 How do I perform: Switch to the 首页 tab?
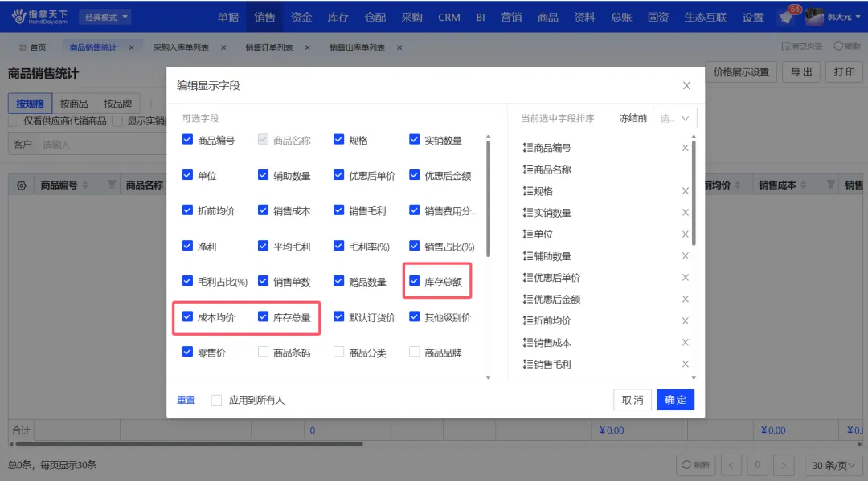click(x=33, y=47)
